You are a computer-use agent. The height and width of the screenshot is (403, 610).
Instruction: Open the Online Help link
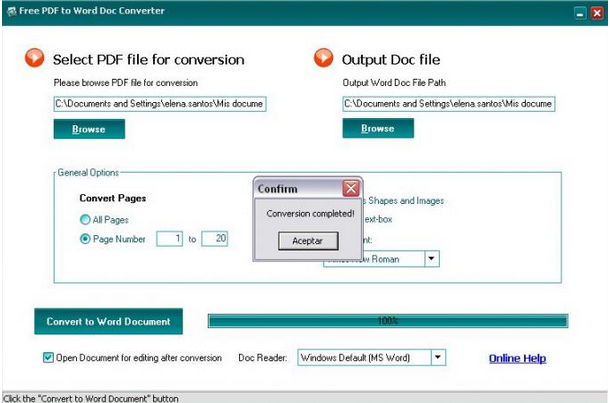point(517,358)
